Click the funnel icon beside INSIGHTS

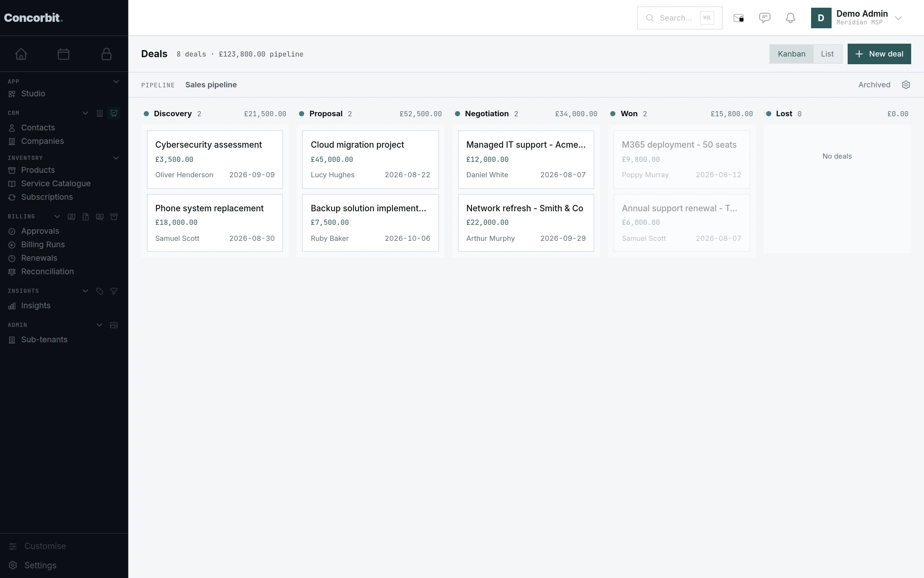click(114, 291)
